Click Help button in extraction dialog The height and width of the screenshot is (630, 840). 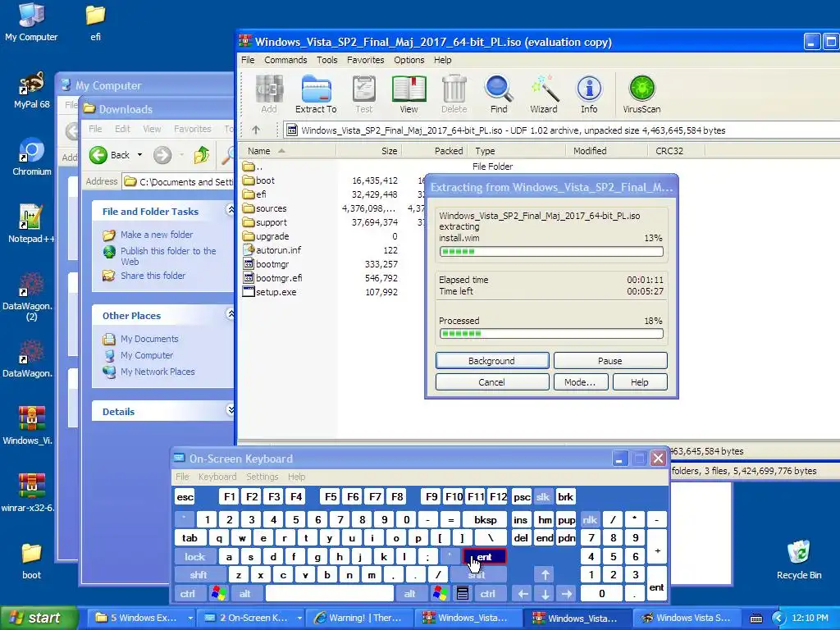[x=640, y=382]
